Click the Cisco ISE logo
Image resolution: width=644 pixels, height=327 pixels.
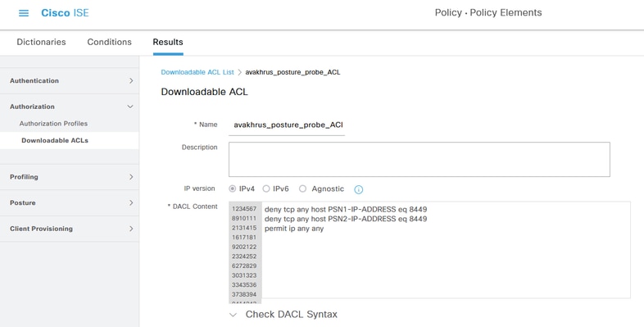[65, 13]
